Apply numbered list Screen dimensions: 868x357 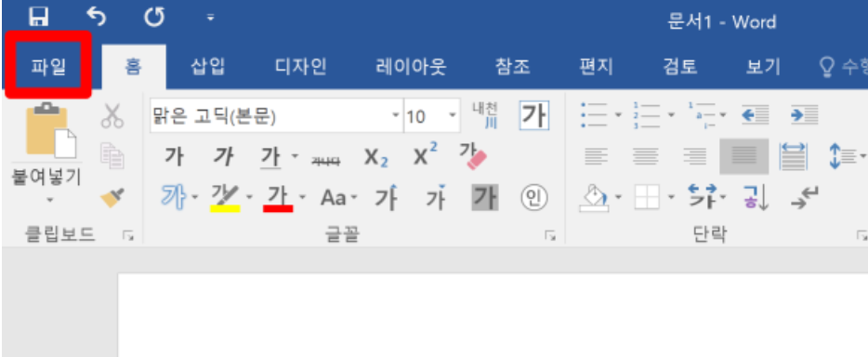pyautogui.click(x=647, y=115)
